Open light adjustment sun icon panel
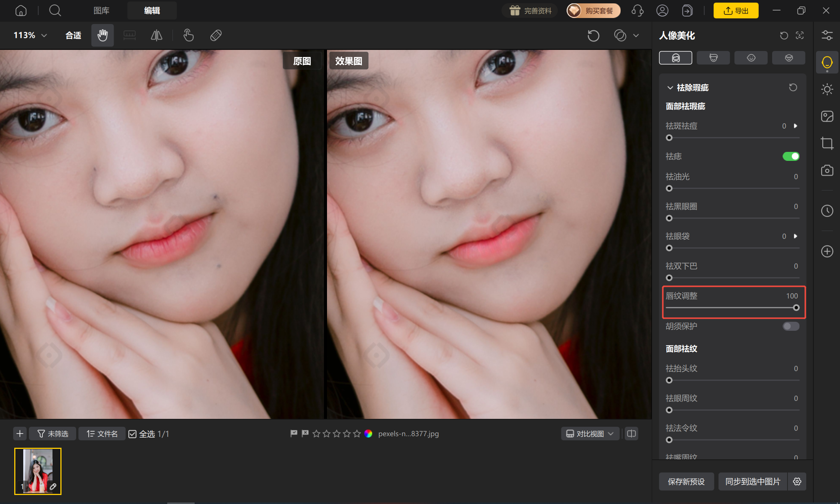This screenshot has width=840, height=504. coord(827,89)
